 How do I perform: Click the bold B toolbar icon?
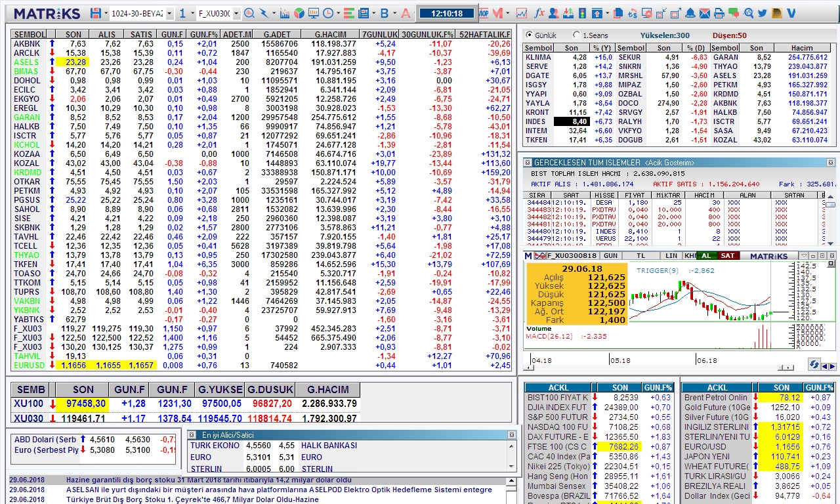coord(385,13)
